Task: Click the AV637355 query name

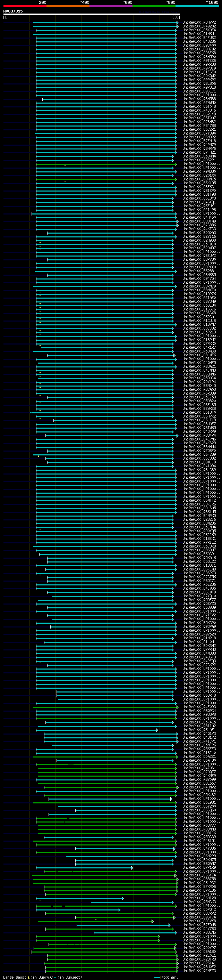Action: click(13, 11)
